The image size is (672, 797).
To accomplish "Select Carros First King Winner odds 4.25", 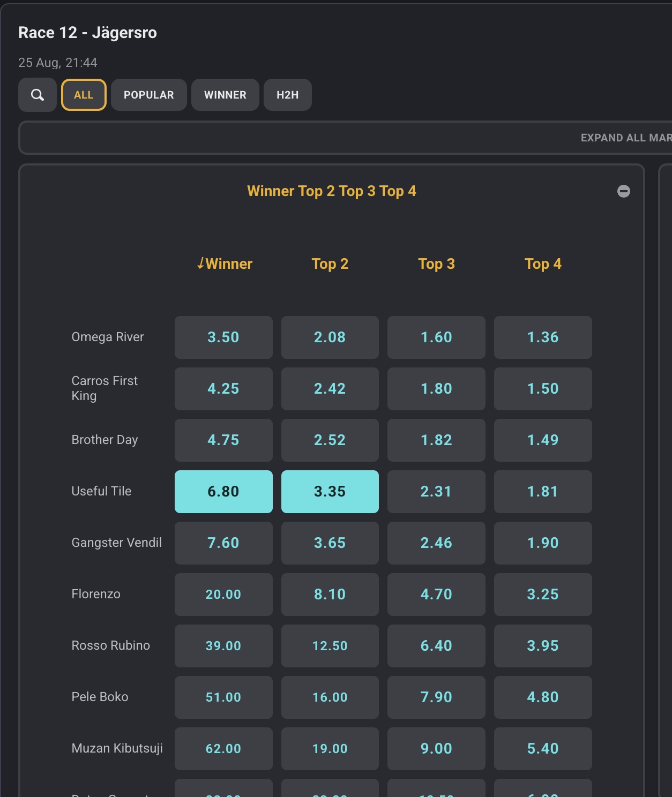I will click(223, 389).
